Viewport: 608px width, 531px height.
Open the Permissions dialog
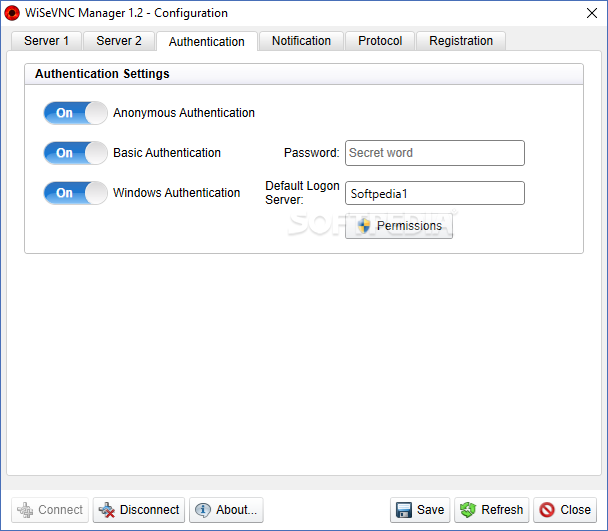399,226
